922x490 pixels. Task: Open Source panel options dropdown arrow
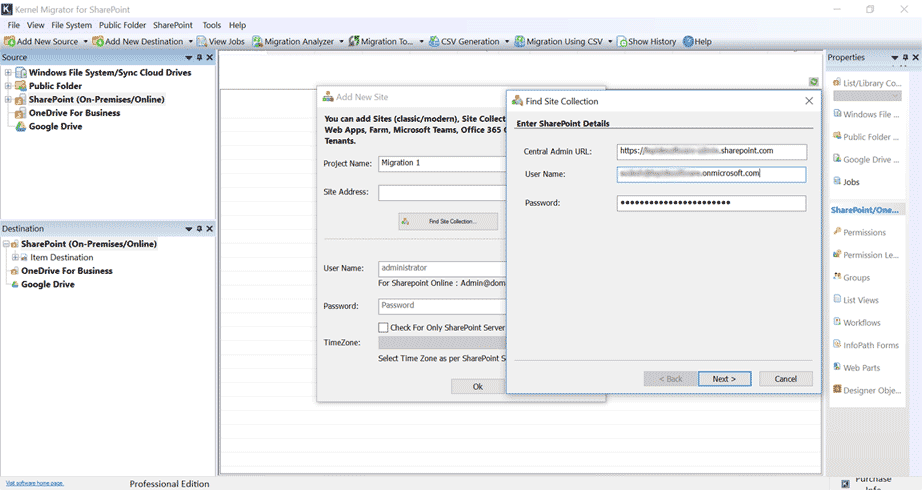click(189, 58)
